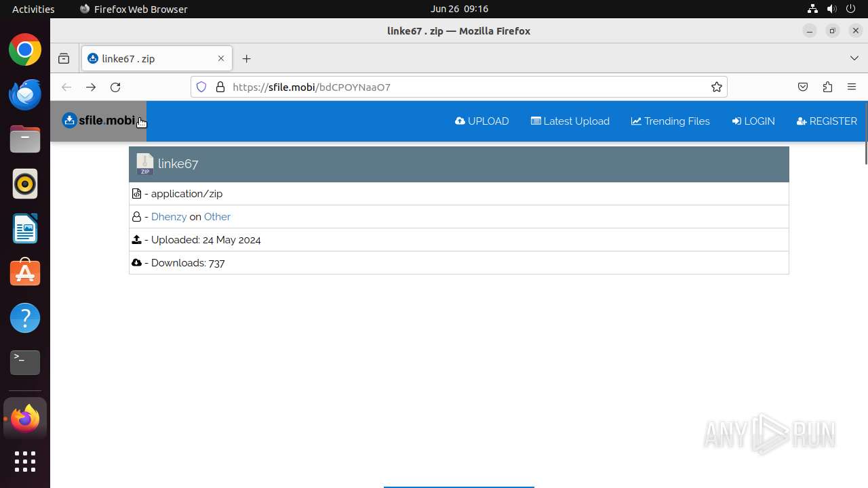Open uploader Dhenzy's profile

point(169,217)
